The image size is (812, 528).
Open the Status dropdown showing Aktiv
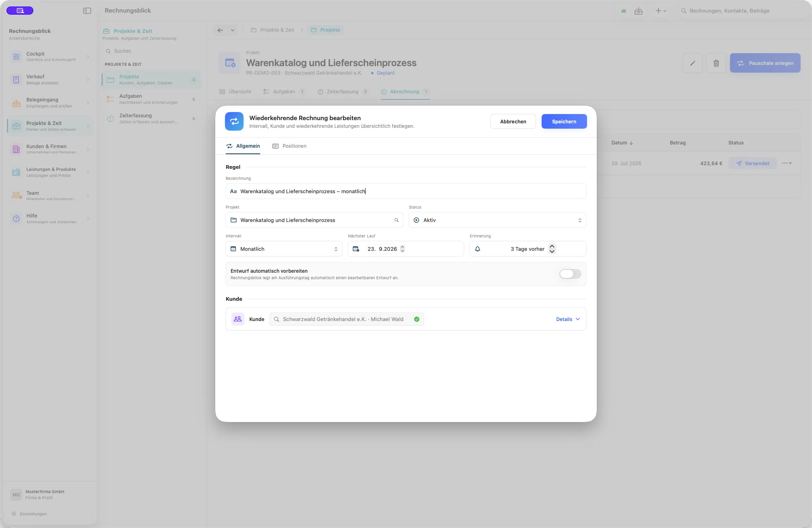[x=497, y=220]
